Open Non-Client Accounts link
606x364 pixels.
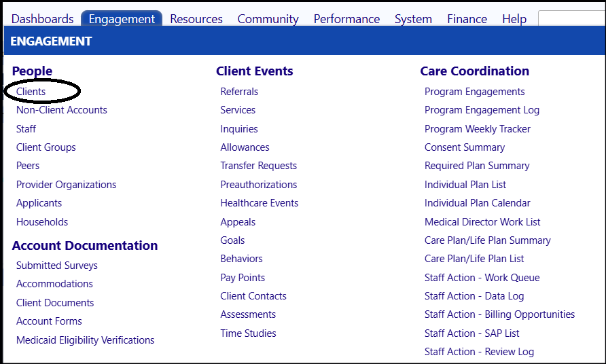(61, 110)
